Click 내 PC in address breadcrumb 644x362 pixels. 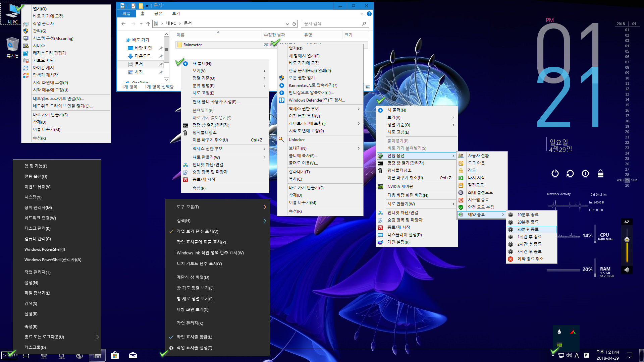[171, 23]
